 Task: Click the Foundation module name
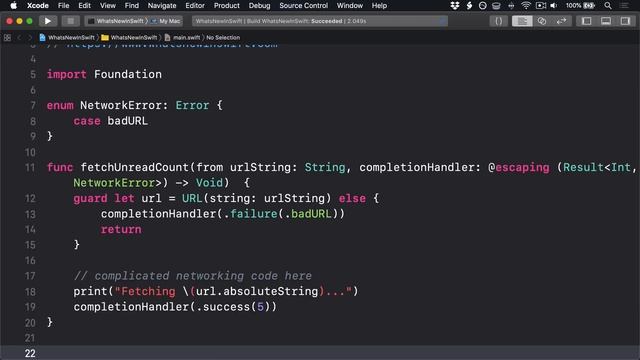pos(128,75)
